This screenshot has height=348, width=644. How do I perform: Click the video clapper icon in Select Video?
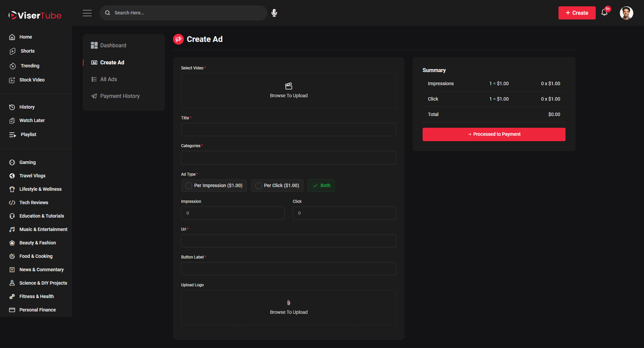tap(288, 86)
